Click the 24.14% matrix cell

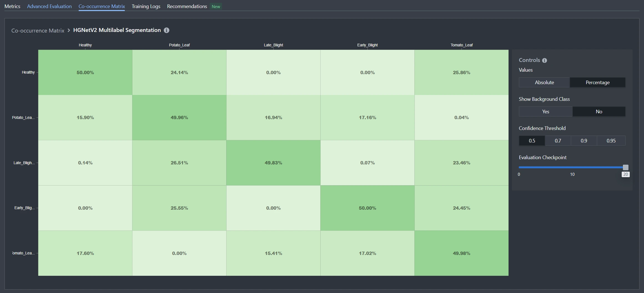tap(179, 72)
